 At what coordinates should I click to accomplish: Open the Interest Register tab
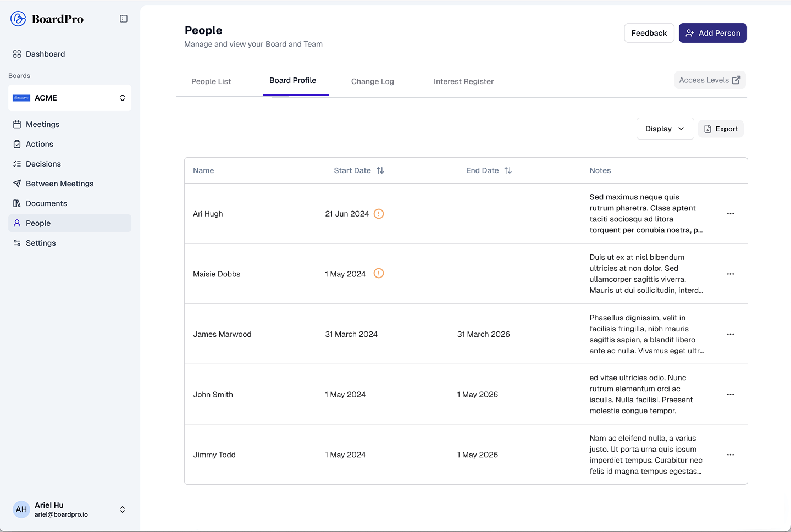463,81
